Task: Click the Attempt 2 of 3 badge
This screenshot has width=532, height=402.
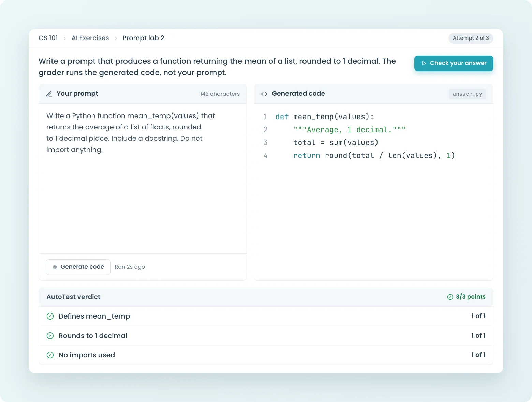Action: coord(471,38)
